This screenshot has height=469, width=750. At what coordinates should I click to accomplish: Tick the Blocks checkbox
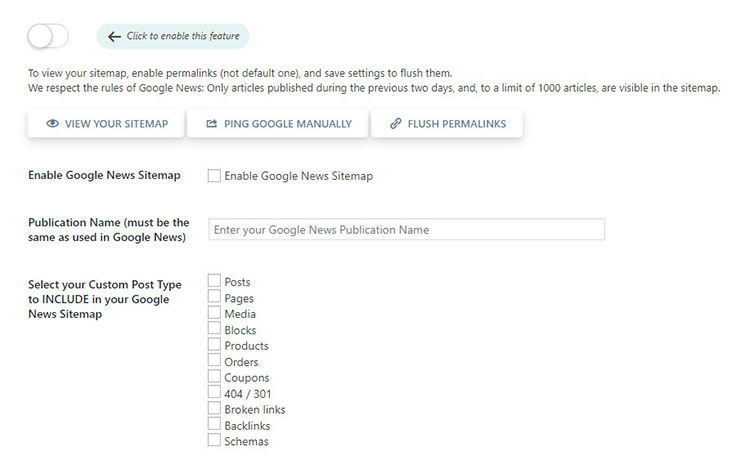pyautogui.click(x=214, y=329)
